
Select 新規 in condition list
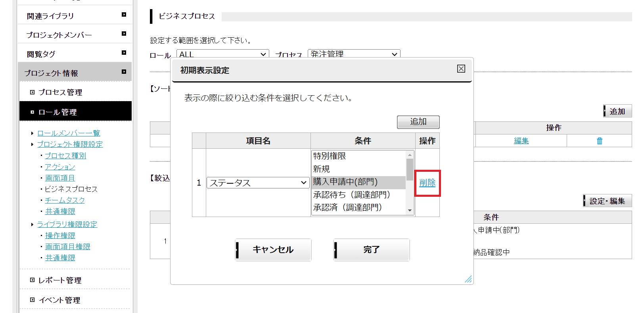click(x=358, y=169)
